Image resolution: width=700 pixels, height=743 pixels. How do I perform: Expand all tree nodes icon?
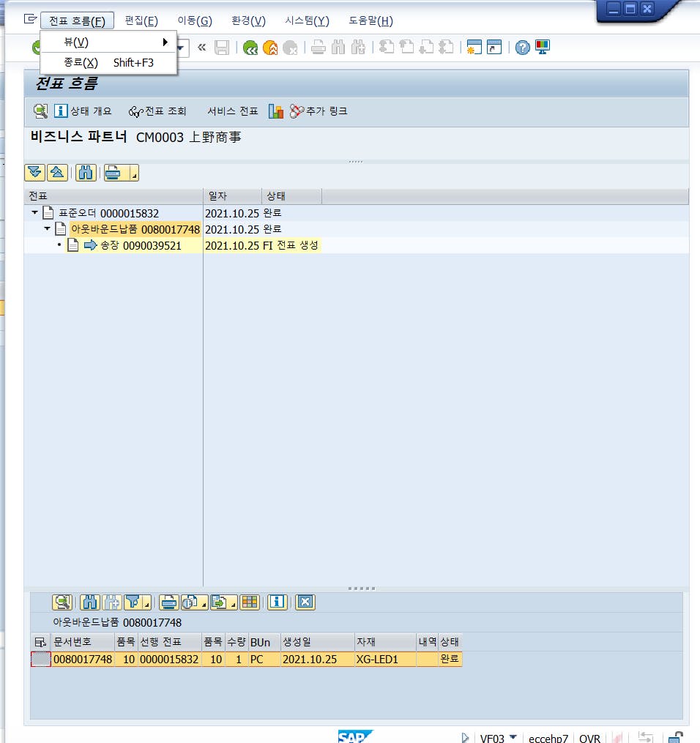(34, 173)
